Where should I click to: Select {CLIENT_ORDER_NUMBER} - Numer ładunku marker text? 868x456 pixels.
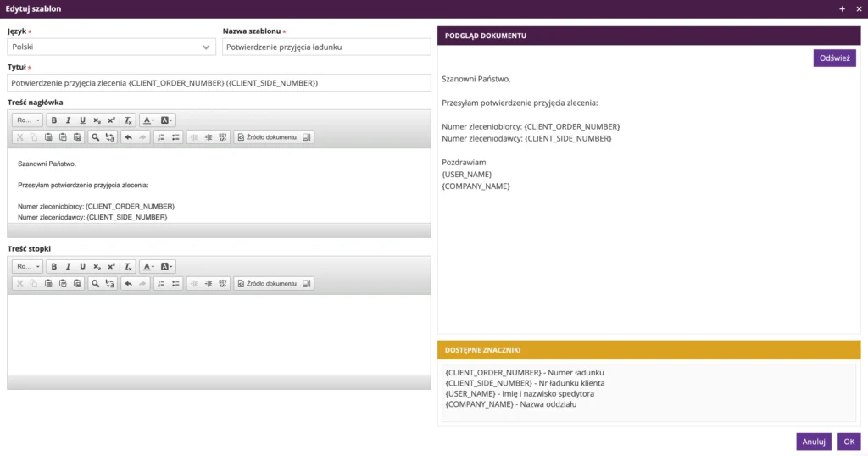525,373
